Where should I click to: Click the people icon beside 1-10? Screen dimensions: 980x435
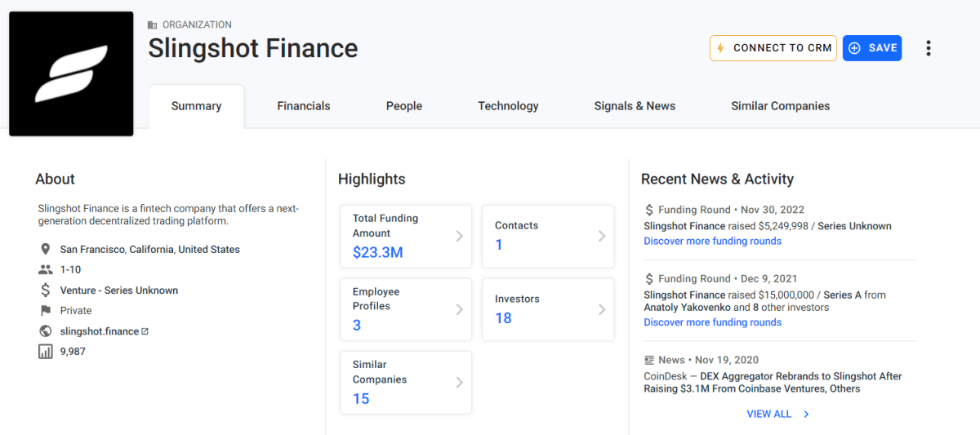45,269
